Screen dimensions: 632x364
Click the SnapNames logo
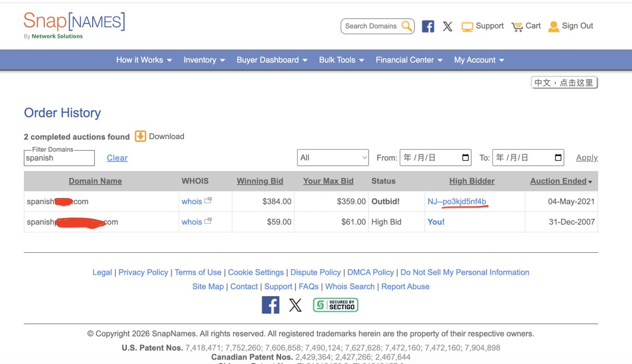[x=74, y=25]
